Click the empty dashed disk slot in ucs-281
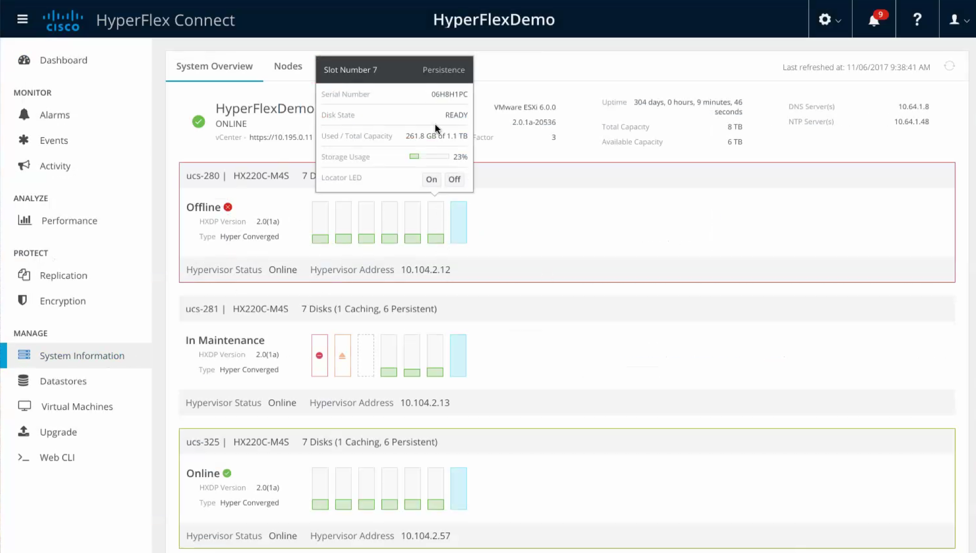 [x=366, y=355]
